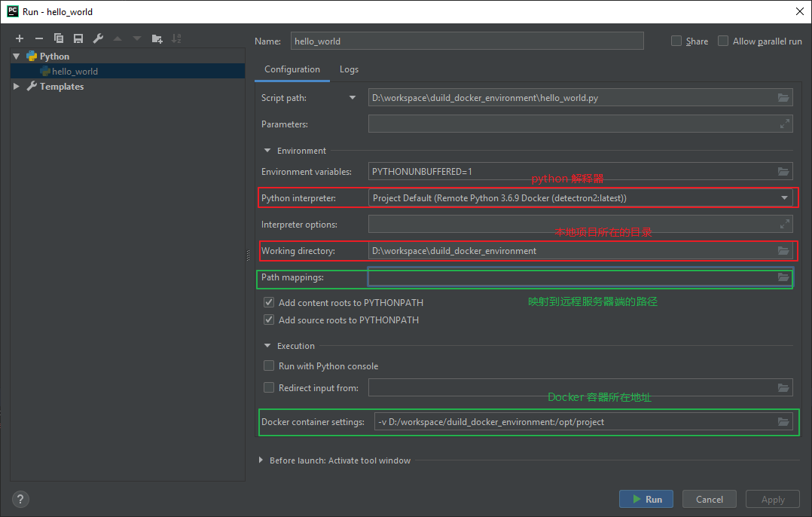The width and height of the screenshot is (812, 517).
Task: Close the Run dialog window
Action: [800, 11]
